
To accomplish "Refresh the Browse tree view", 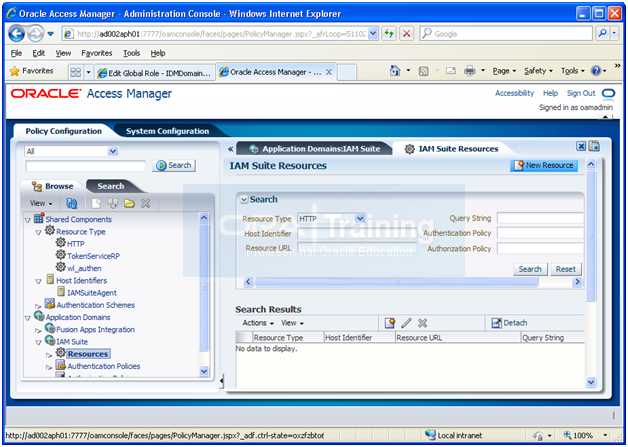I will (71, 203).
